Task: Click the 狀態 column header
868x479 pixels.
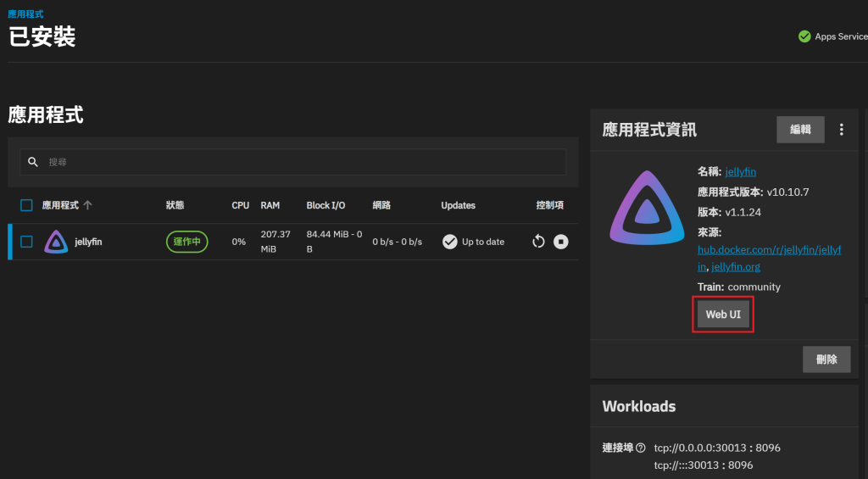Action: point(175,205)
